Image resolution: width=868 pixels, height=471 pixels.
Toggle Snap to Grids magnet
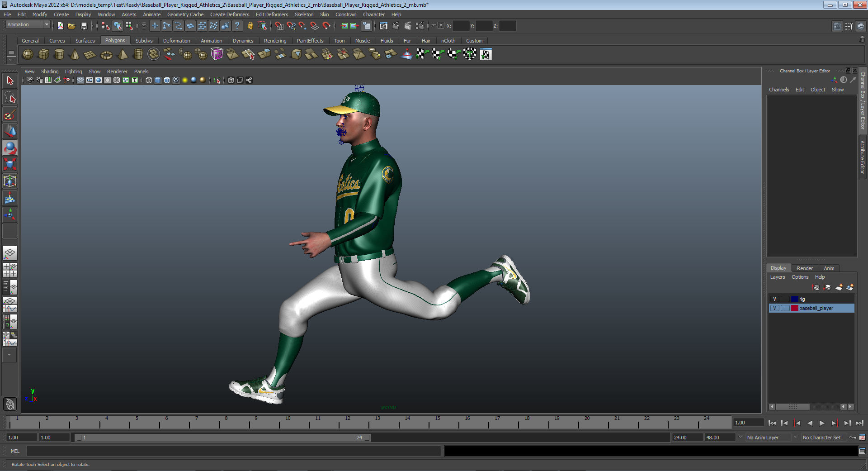pos(279,26)
